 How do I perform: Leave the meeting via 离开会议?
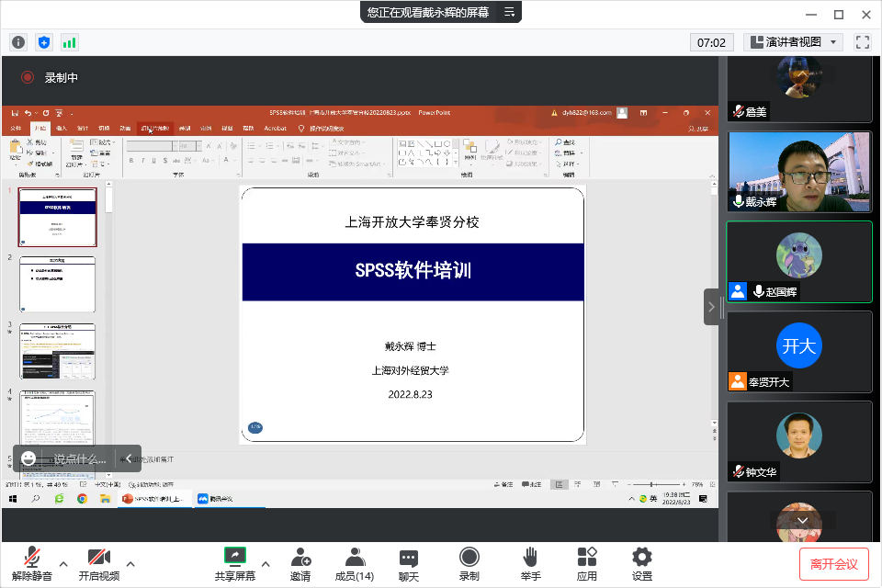point(833,564)
